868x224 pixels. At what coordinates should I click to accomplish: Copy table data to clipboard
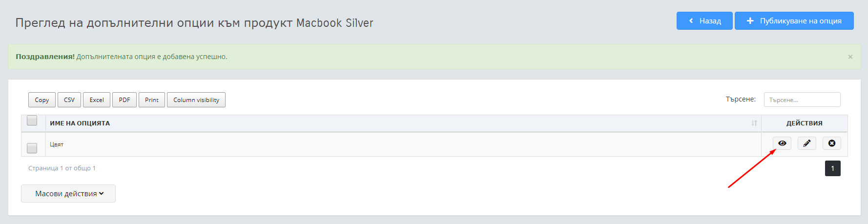pyautogui.click(x=42, y=100)
